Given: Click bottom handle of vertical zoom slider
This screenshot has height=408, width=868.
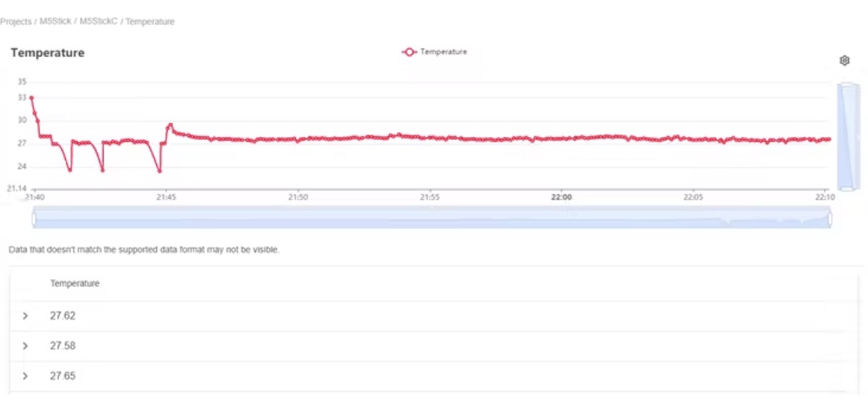Looking at the screenshot, I should [846, 189].
